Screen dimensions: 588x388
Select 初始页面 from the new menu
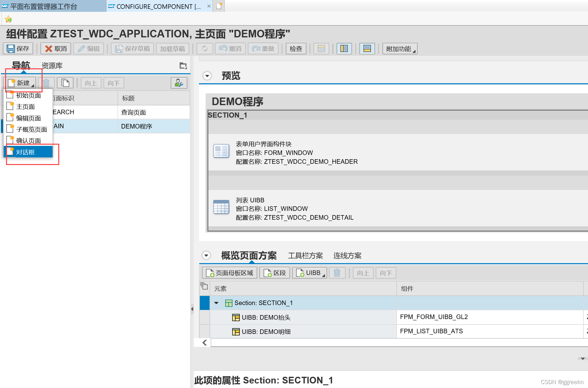point(28,95)
